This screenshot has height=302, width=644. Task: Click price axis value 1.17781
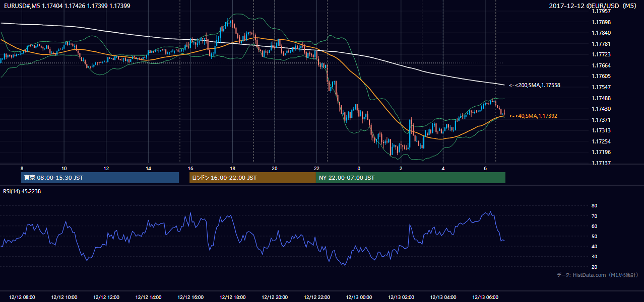pos(601,44)
